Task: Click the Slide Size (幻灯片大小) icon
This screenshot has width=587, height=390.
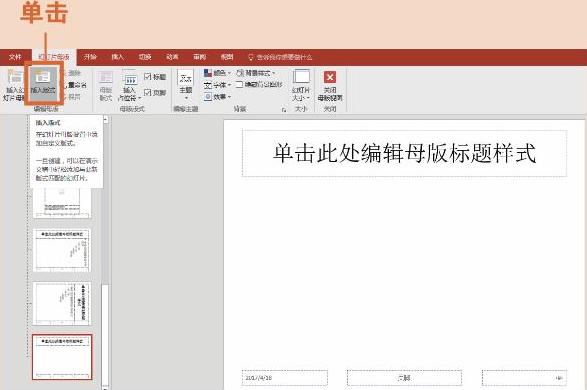Action: point(301,77)
